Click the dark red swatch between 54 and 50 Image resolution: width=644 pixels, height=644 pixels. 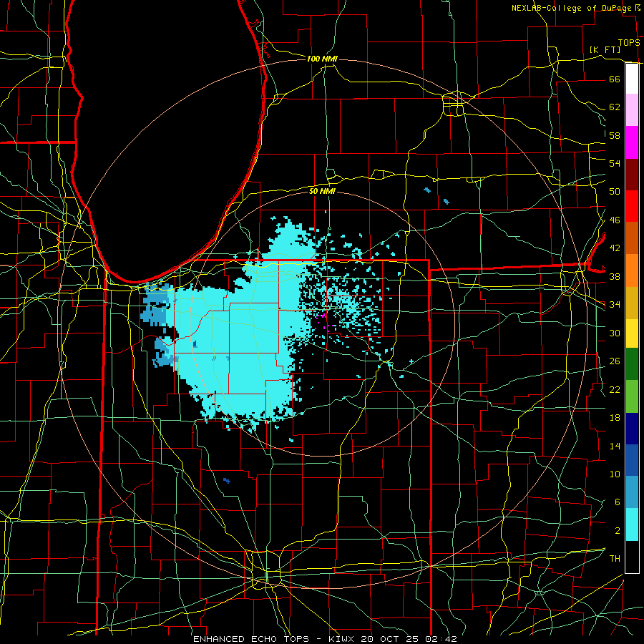[632, 175]
